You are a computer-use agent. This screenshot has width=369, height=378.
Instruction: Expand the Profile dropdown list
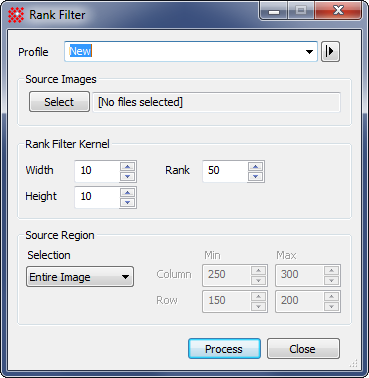[309, 52]
